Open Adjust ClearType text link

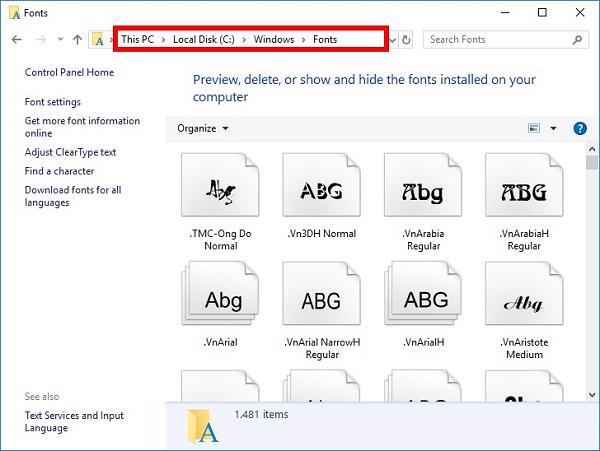pyautogui.click(x=70, y=152)
